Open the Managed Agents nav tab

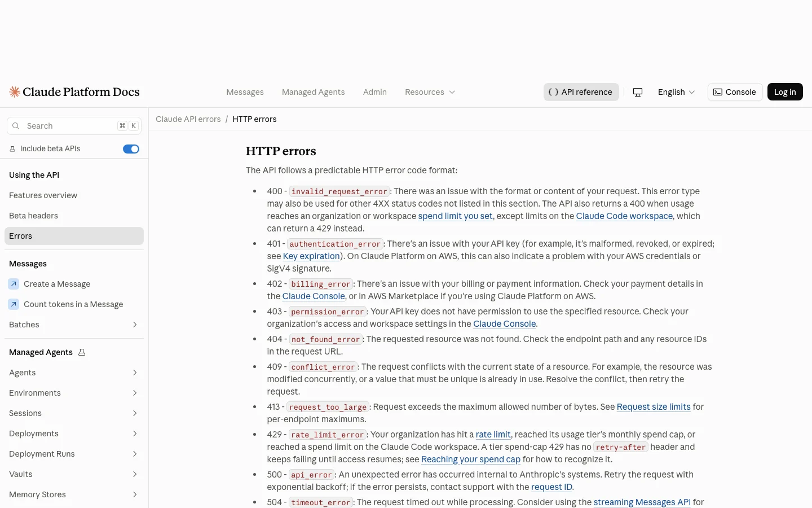coord(313,92)
